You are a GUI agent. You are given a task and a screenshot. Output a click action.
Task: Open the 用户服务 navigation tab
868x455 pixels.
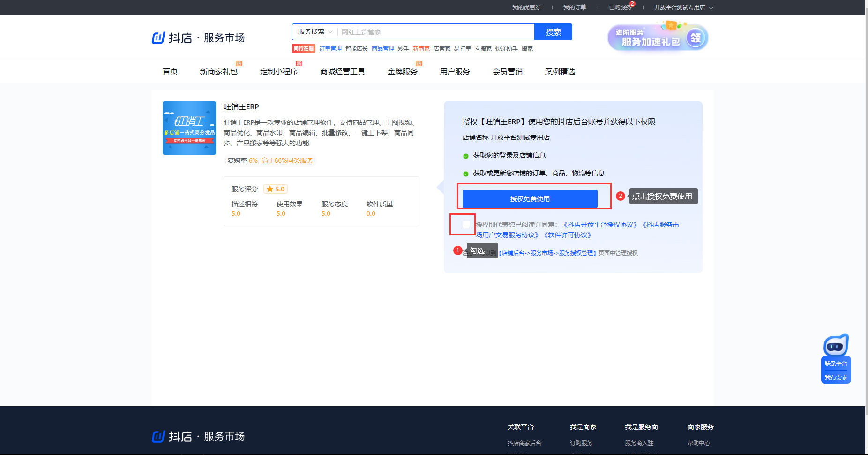(x=455, y=71)
